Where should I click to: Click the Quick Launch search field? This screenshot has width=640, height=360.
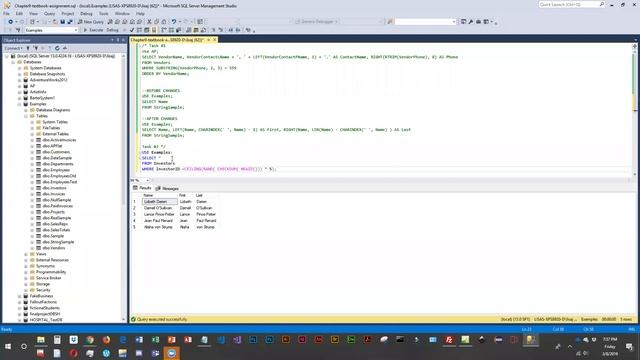pyautogui.click(x=571, y=4)
